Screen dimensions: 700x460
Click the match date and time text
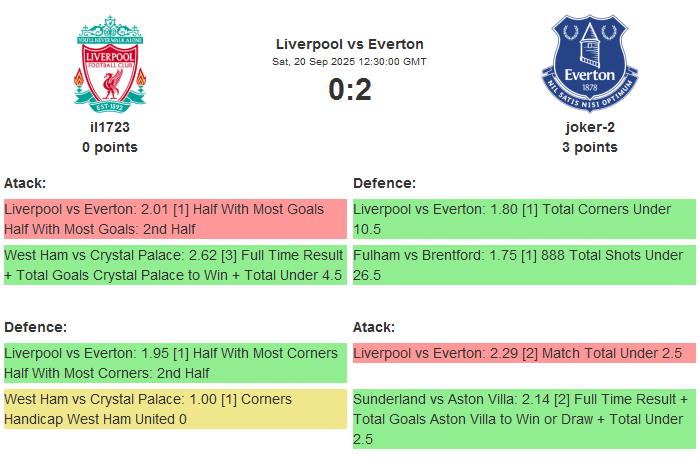click(349, 62)
